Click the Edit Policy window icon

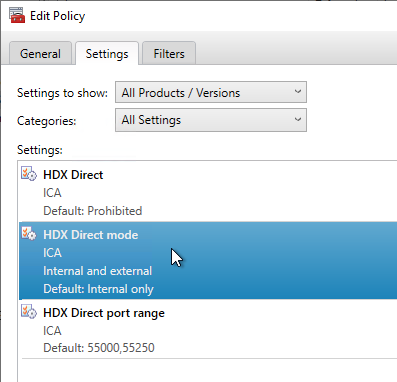17,15
